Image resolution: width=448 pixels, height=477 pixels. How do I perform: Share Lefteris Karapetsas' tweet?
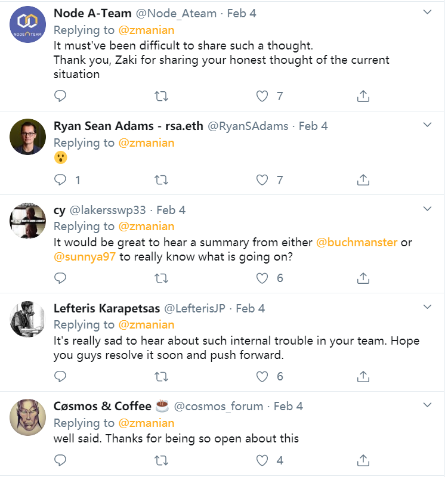pyautogui.click(x=363, y=376)
